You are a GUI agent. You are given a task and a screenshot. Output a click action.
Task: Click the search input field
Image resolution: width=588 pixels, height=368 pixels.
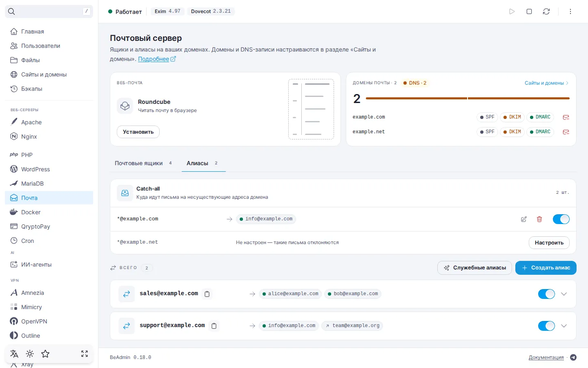(49, 11)
